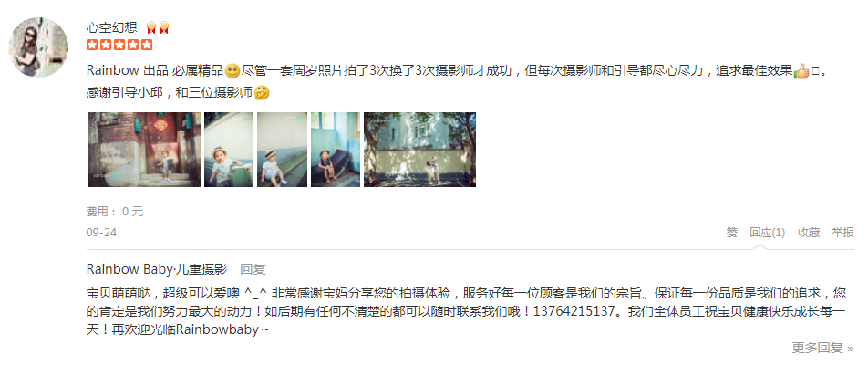Open reviewer 心空幻想 avatar photo
Screen dimensions: 868x376
pyautogui.click(x=38, y=47)
